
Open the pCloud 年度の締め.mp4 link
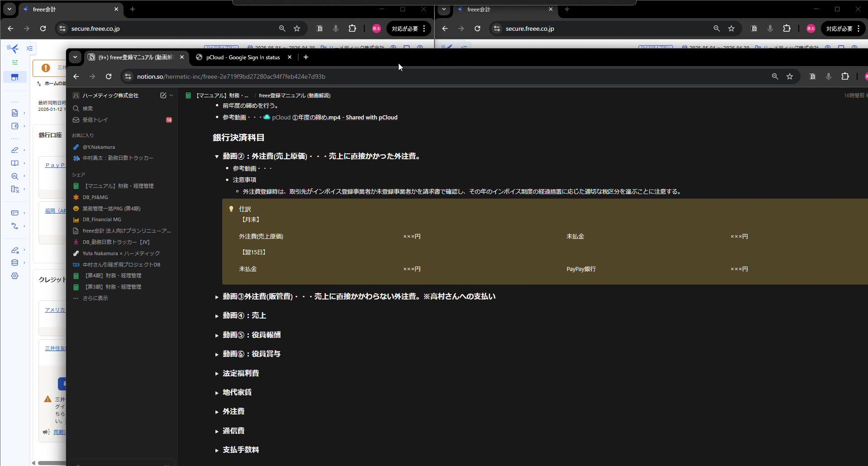[x=334, y=117]
